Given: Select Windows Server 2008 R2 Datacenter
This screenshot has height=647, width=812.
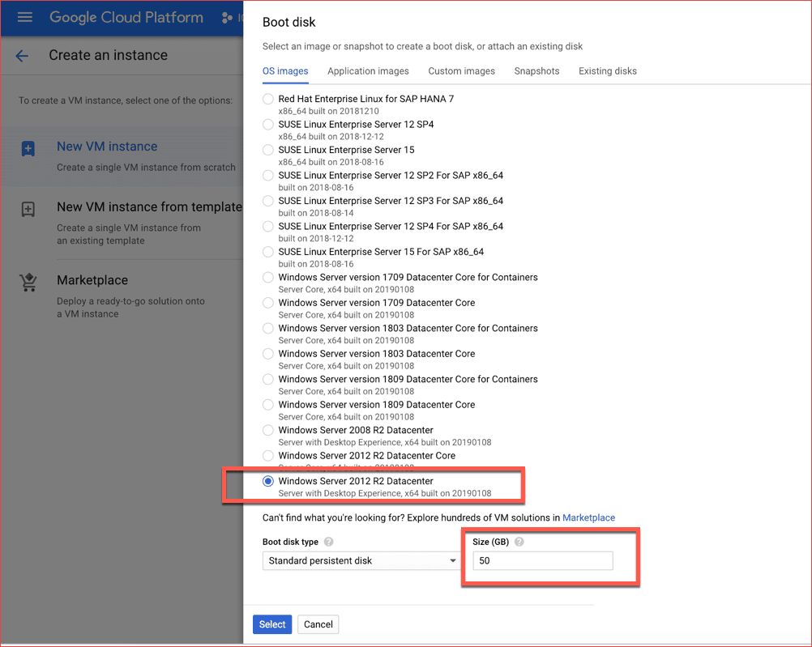Looking at the screenshot, I should coord(267,430).
